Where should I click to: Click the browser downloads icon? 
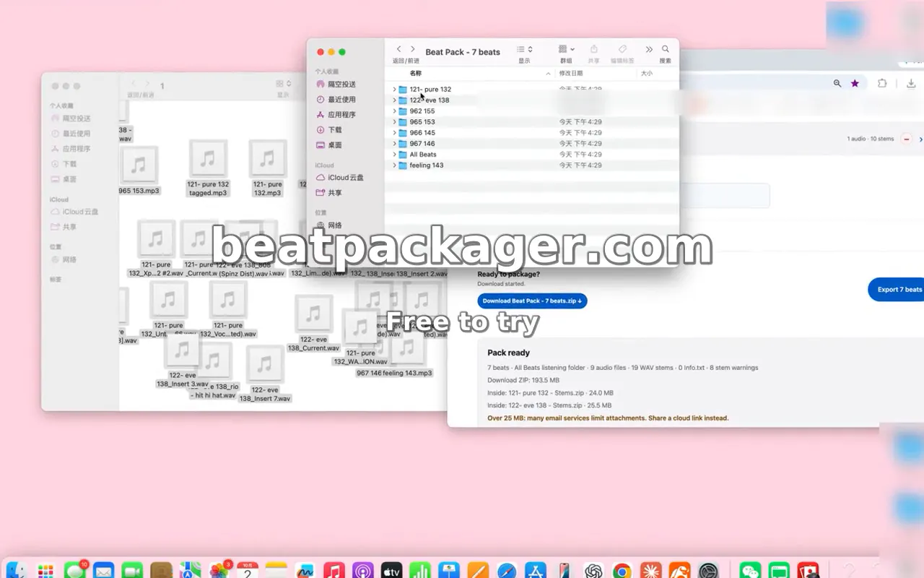tap(911, 83)
